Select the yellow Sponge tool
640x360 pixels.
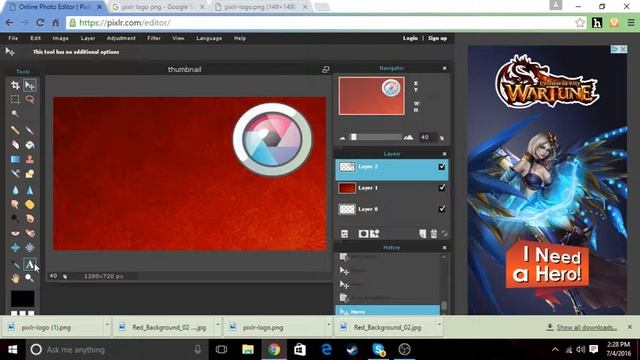click(x=30, y=204)
